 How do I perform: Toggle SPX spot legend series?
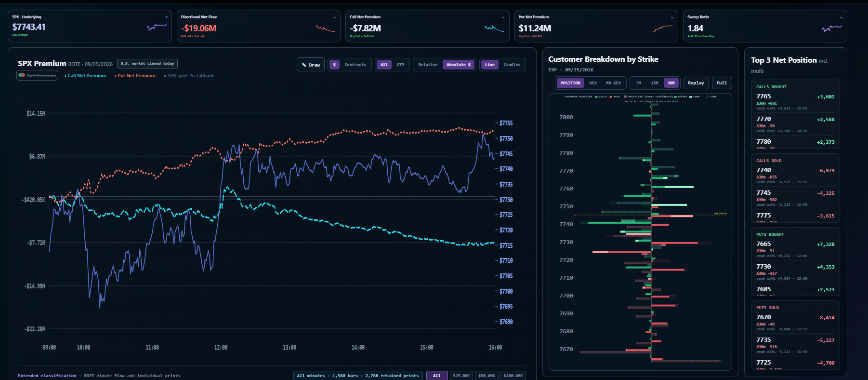(x=189, y=76)
